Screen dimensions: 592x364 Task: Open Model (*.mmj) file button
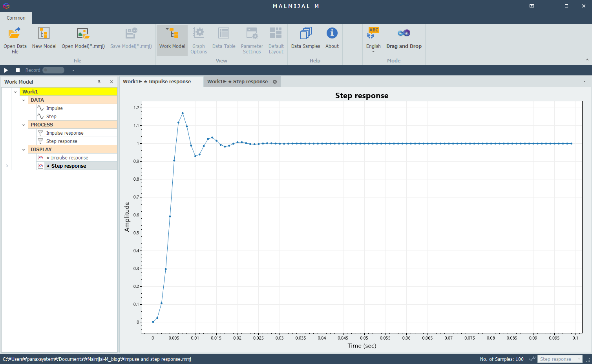[83, 39]
